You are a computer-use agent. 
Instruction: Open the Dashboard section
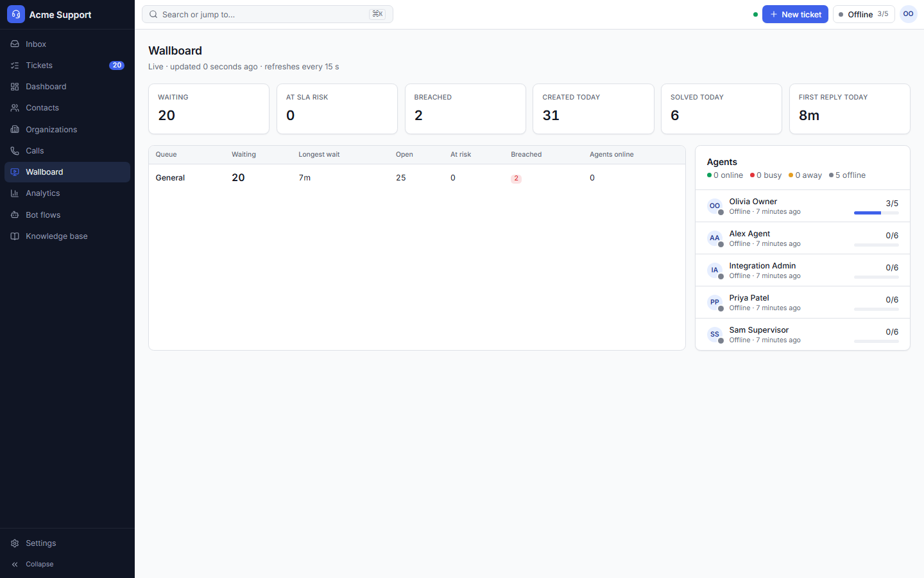pyautogui.click(x=67, y=87)
